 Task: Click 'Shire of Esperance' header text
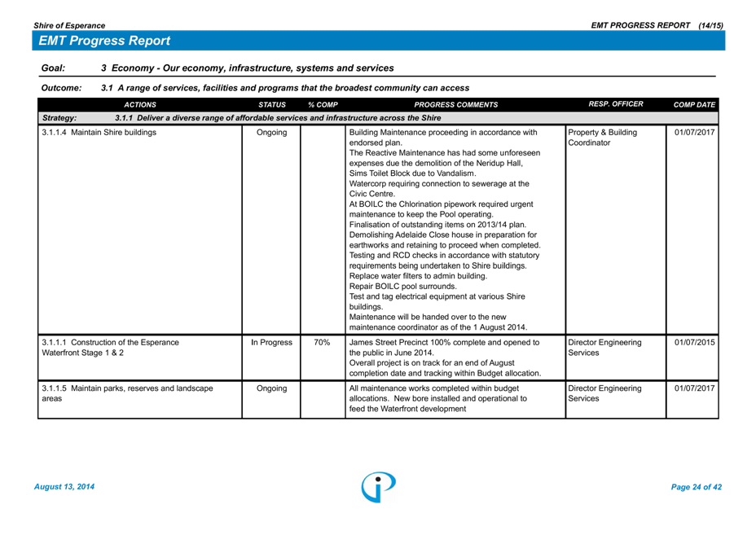(x=69, y=25)
